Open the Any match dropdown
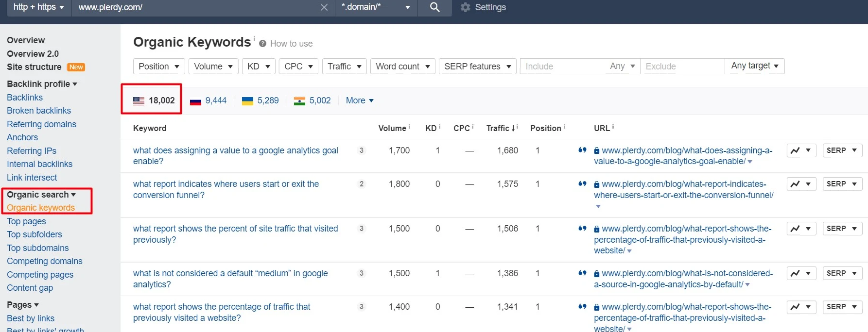Image resolution: width=868 pixels, height=332 pixels. pos(623,66)
